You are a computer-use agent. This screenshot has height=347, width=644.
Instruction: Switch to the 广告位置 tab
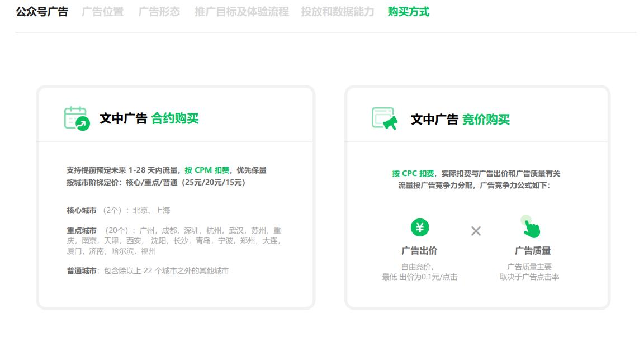[x=103, y=11]
